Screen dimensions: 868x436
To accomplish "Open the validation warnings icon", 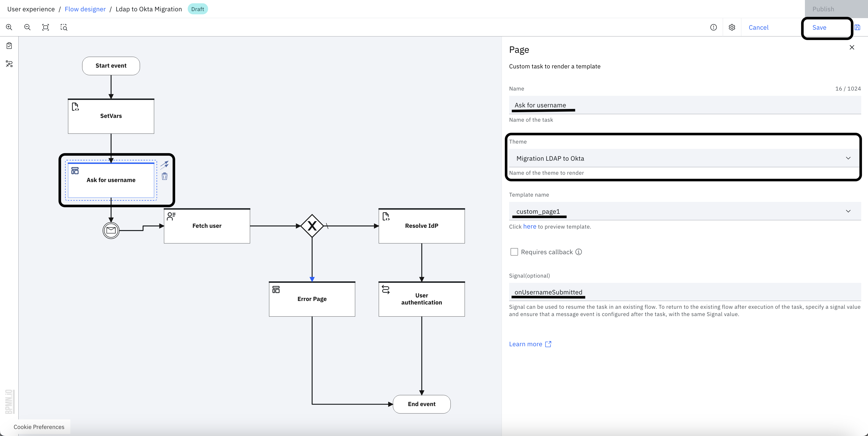I will click(x=713, y=27).
